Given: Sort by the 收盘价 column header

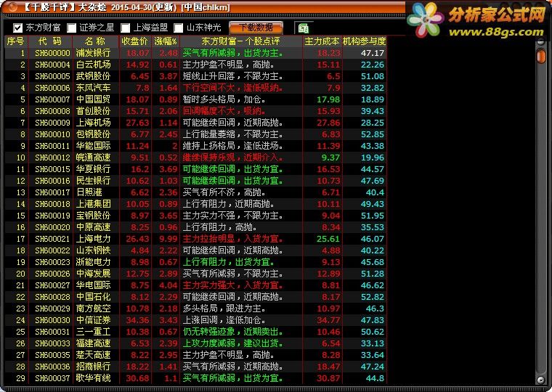Looking at the screenshot, I should click(x=135, y=41).
